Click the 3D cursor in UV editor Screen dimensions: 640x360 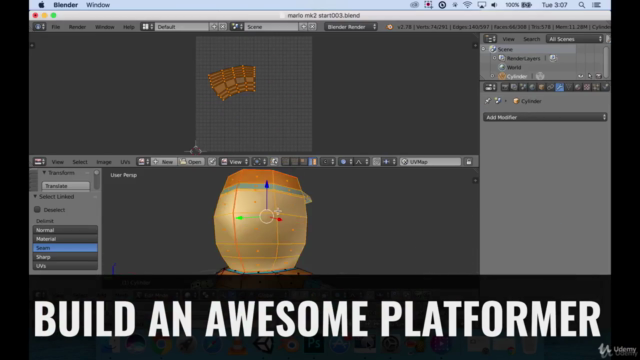(x=196, y=151)
